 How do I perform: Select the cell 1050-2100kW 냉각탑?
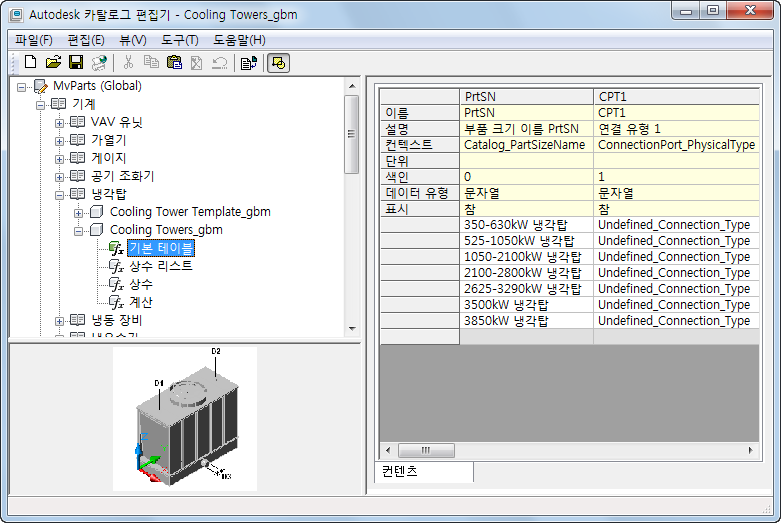[x=526, y=257]
